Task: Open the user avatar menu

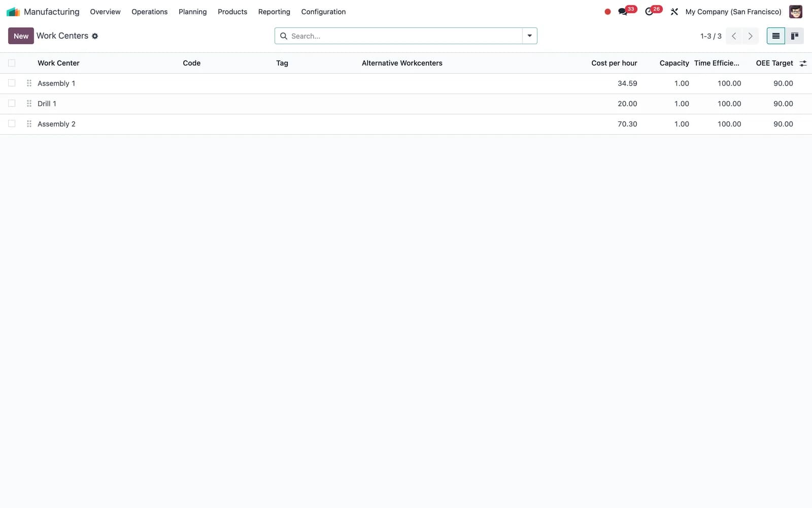Action: [796, 12]
